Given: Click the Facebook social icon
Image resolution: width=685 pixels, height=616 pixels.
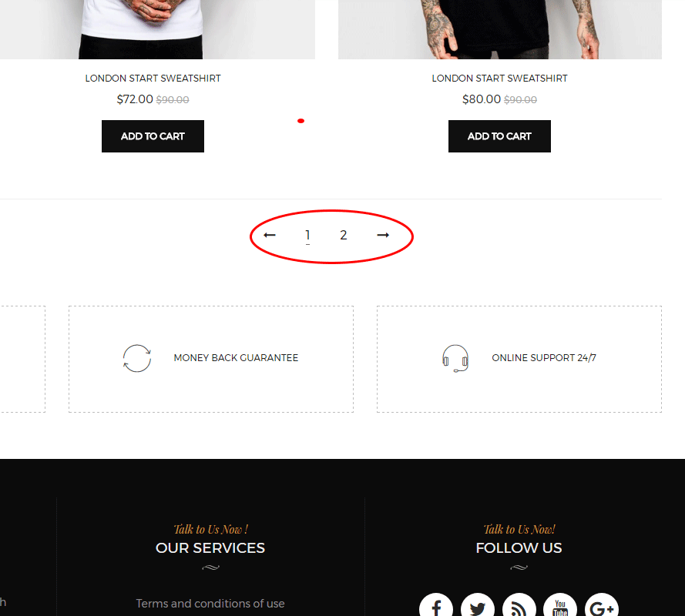Looking at the screenshot, I should click(436, 607).
